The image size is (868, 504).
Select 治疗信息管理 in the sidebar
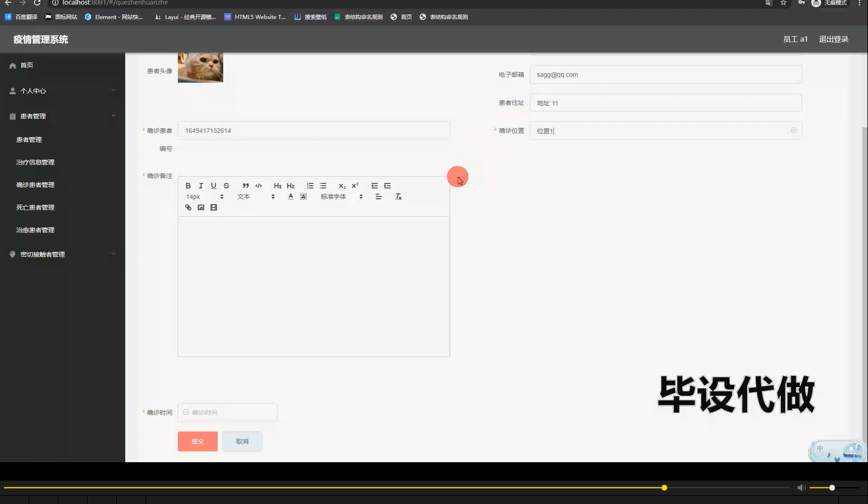pyautogui.click(x=35, y=162)
